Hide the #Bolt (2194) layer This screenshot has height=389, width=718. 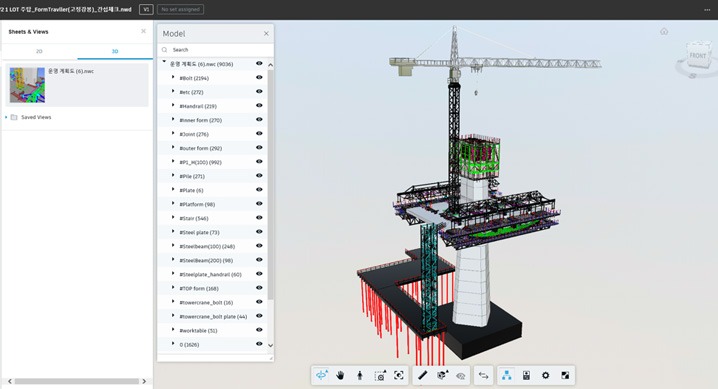click(x=259, y=77)
